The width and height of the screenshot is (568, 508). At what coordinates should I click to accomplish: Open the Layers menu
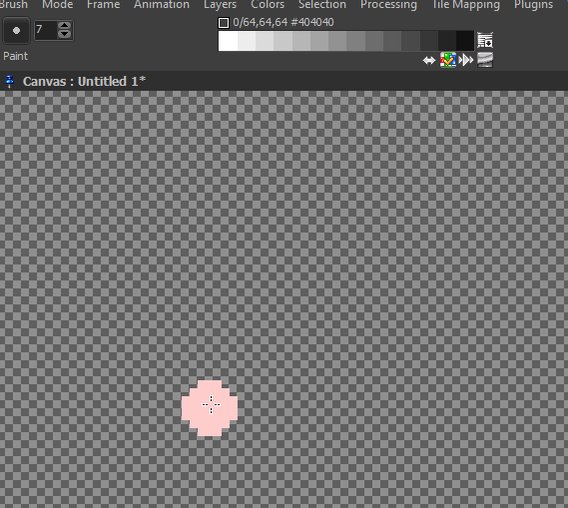coord(220,4)
